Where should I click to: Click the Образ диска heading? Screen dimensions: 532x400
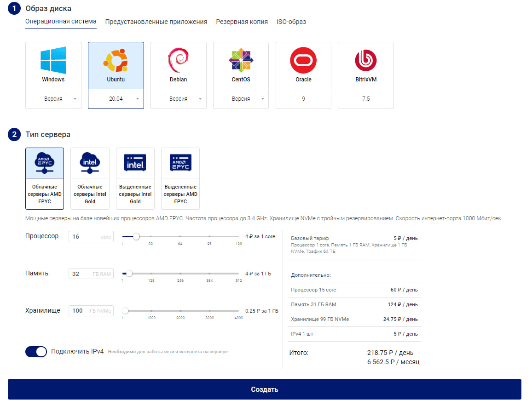[48, 8]
